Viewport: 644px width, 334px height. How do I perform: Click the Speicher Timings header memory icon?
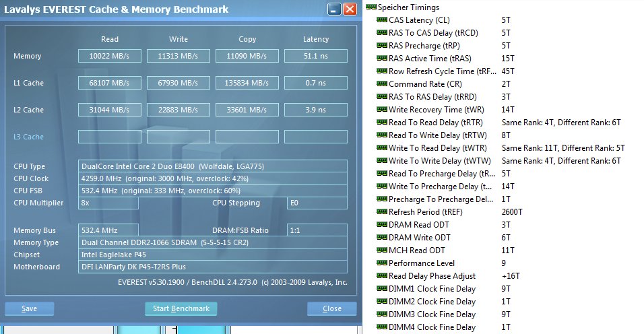(x=371, y=7)
